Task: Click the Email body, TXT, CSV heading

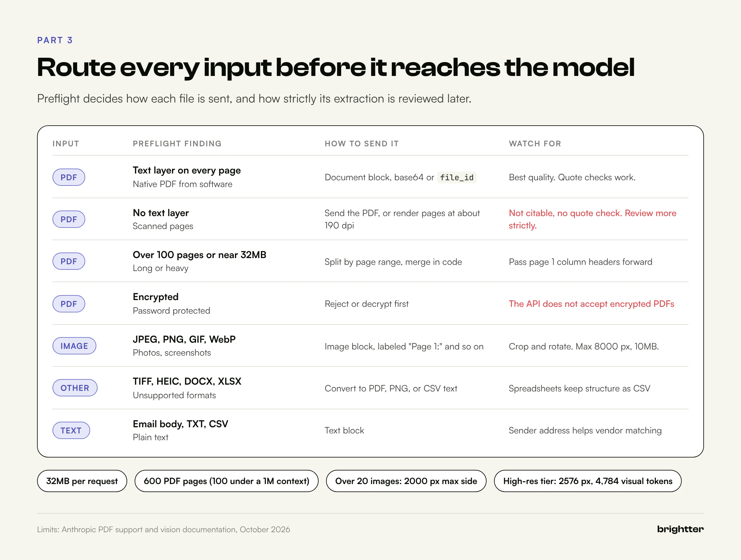Action: tap(181, 424)
